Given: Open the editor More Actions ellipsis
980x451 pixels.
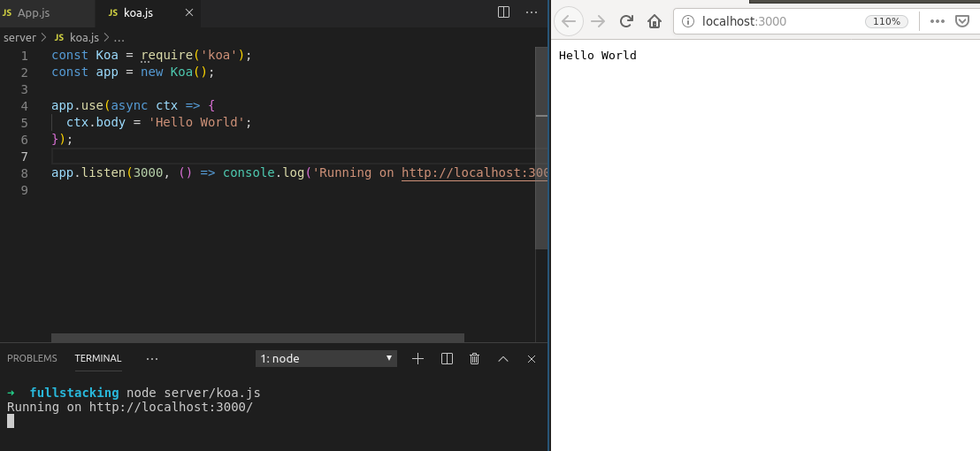Looking at the screenshot, I should (532, 12).
